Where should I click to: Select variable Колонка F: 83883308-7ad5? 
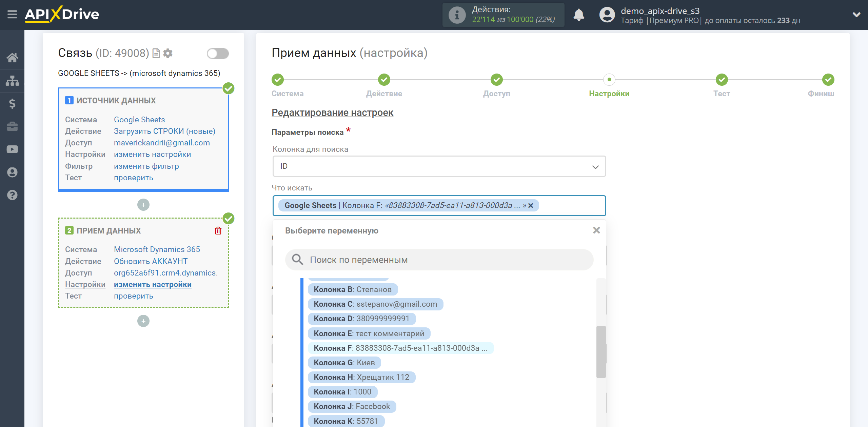point(400,348)
